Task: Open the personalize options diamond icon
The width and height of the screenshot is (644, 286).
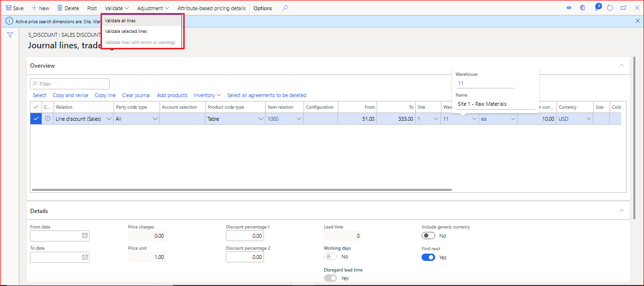Action: [569, 8]
